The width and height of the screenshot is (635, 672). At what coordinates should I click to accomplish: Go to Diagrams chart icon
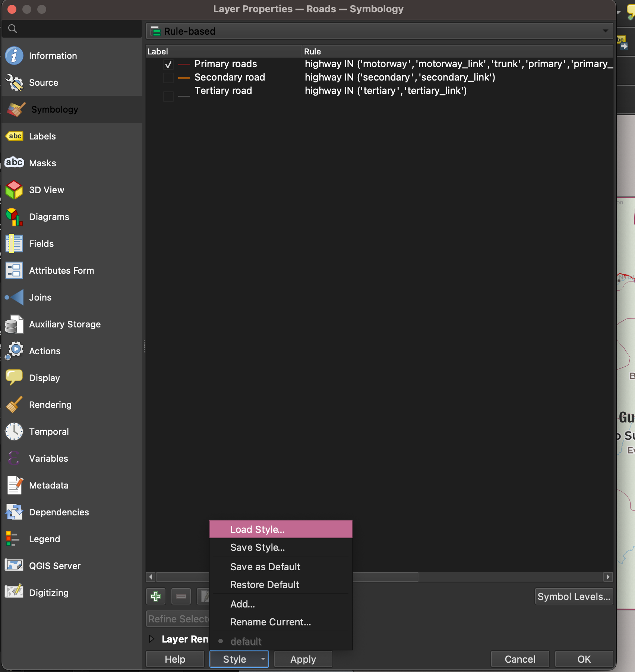click(x=14, y=217)
